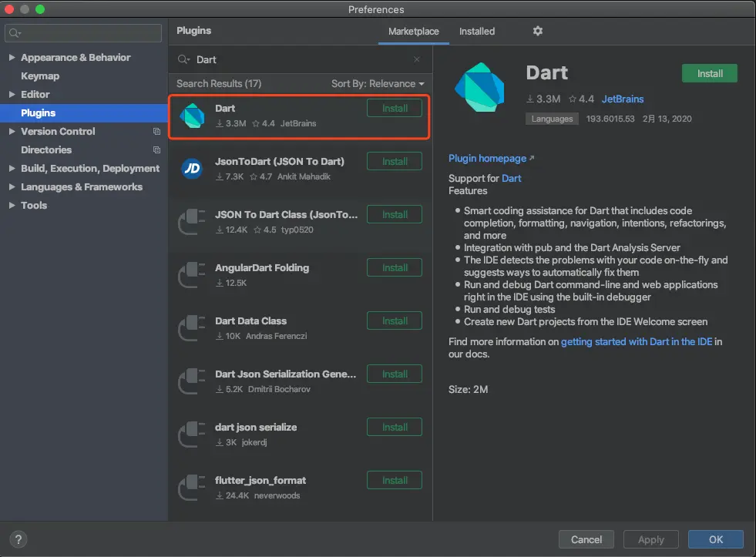Install Dart Json Serialization Generator plugin
The image size is (756, 557).
point(395,374)
